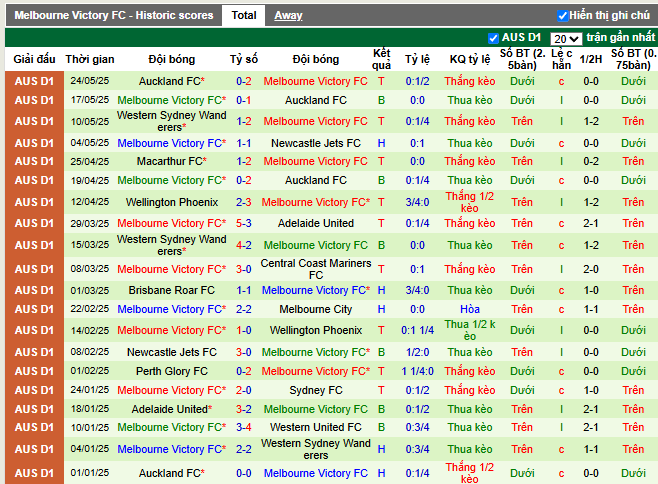The image size is (658, 484).
Task: Click the AUS D1 league cell for 24/05/25
Action: 34,81
